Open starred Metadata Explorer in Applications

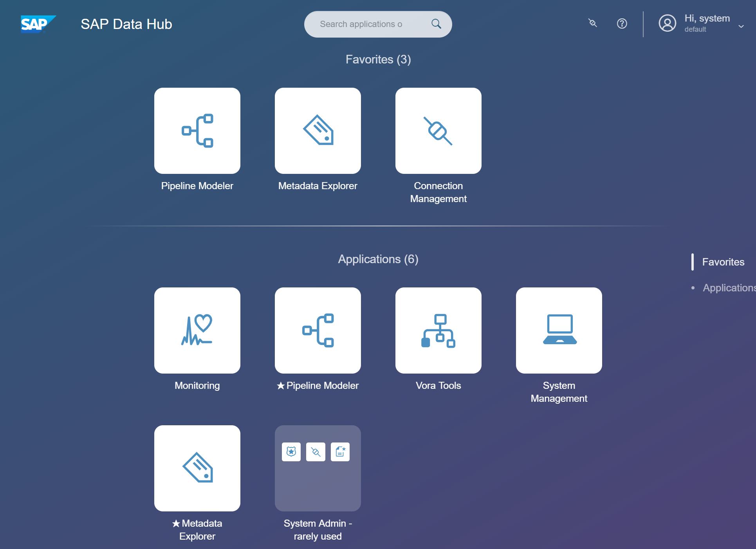click(x=197, y=468)
